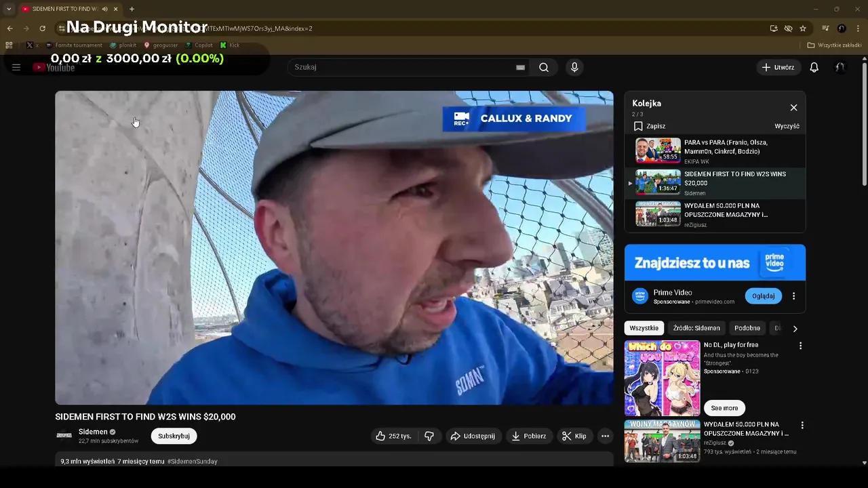Open options for reZigiusz recommended video
This screenshot has height=488, width=868.
pos(802,426)
